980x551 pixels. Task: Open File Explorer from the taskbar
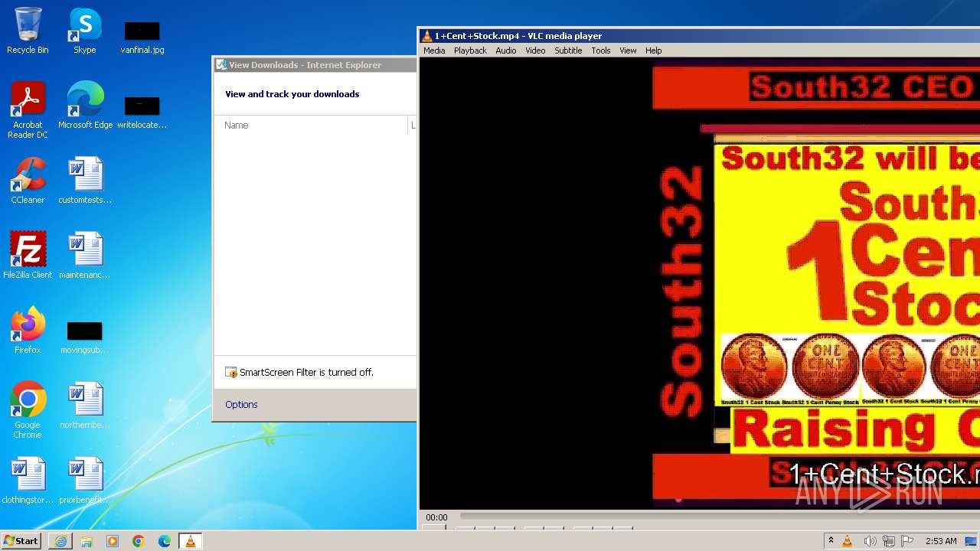pos(87,541)
